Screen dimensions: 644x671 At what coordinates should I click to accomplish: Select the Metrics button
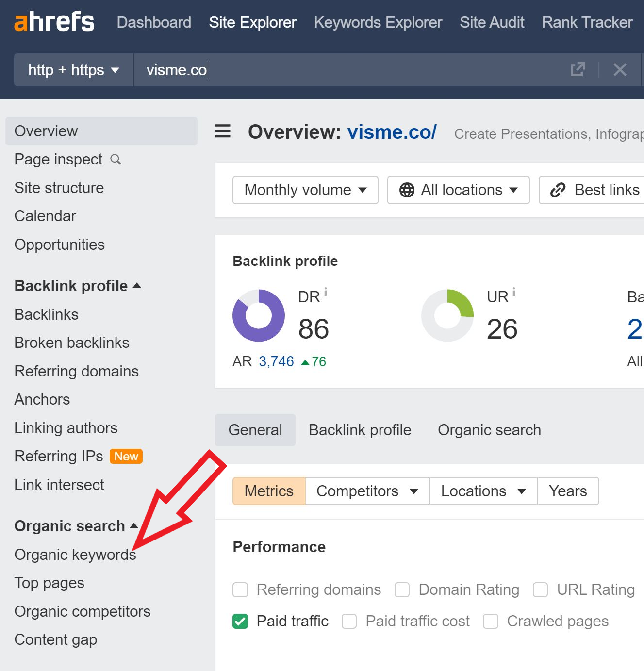click(x=269, y=491)
